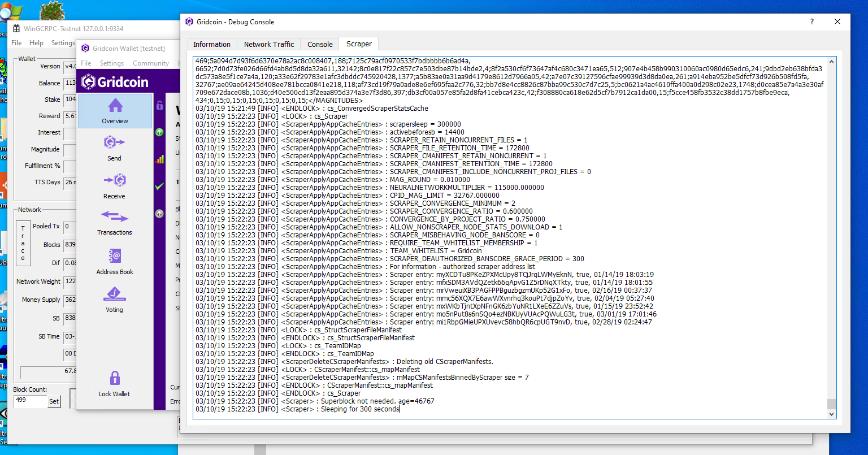Open the Voting page in Gridcoin Wallet

(x=115, y=299)
